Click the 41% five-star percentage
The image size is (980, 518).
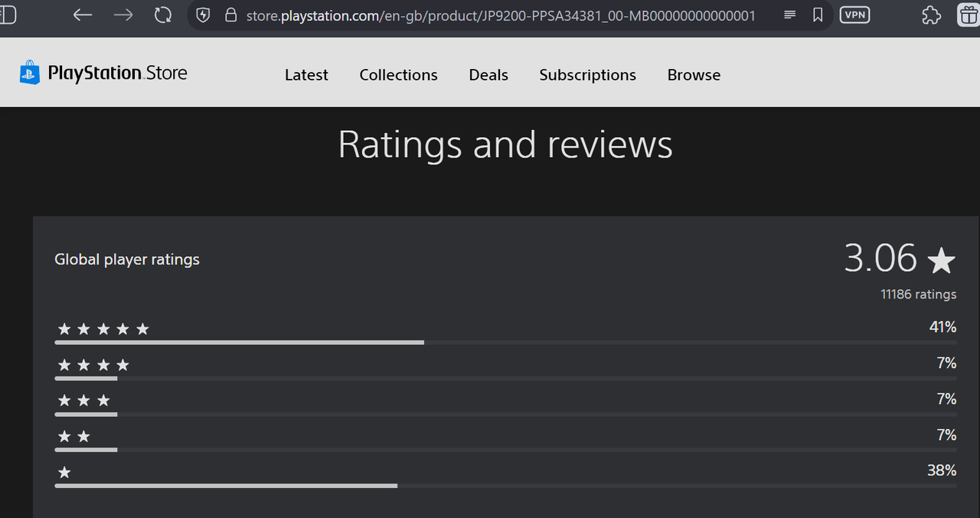[x=942, y=327]
